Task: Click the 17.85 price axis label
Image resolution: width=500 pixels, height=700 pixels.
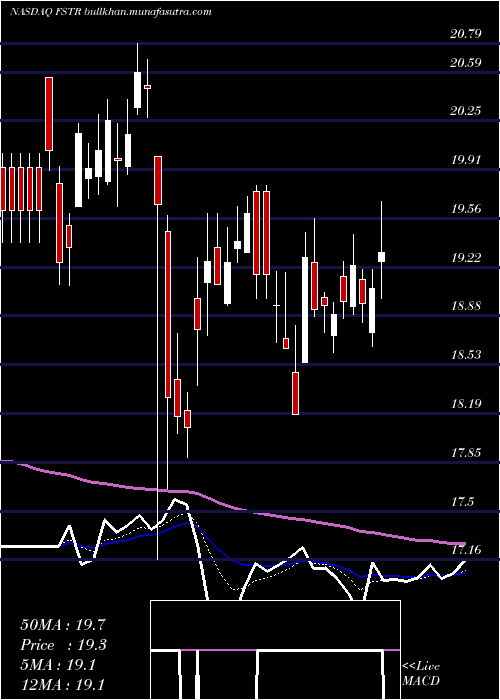Action: [x=466, y=453]
